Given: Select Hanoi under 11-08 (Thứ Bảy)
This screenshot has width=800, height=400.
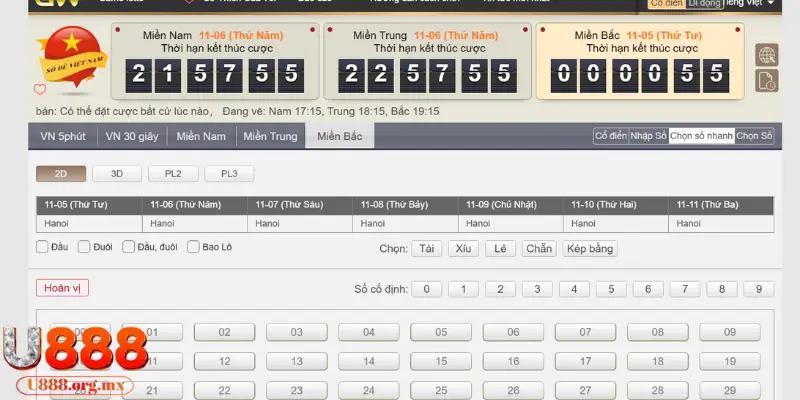Looking at the screenshot, I should (406, 223).
